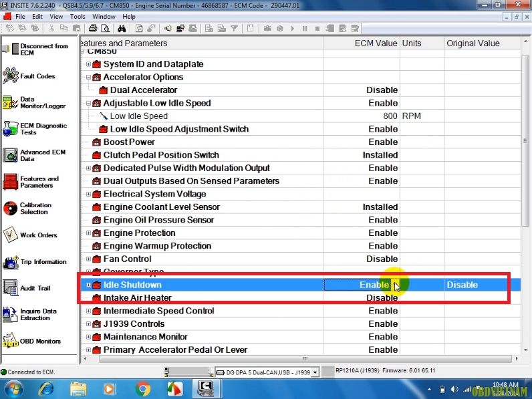Click the Send to ECM toolbar icon
532x399 pixels.
click(x=180, y=29)
